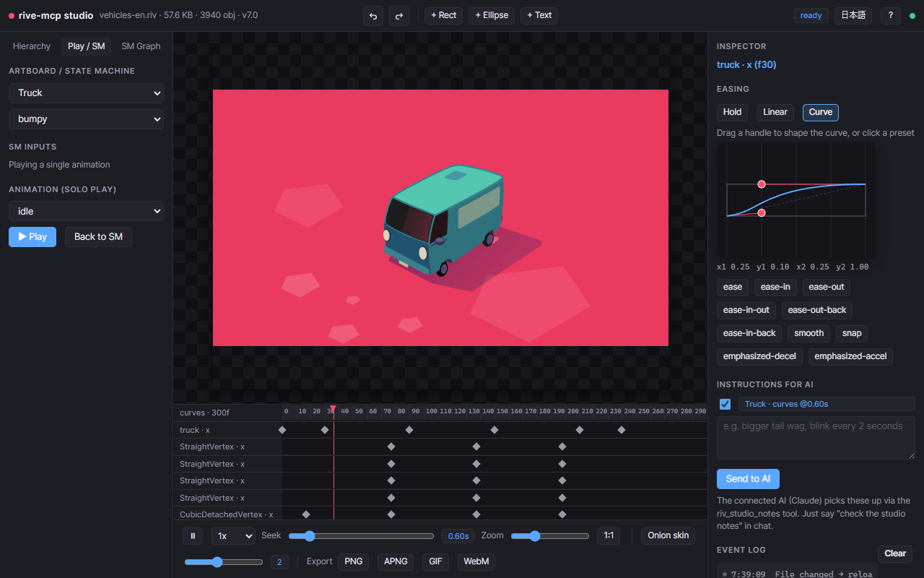Open the help question mark button
This screenshot has height=578, width=924.
tap(890, 15)
